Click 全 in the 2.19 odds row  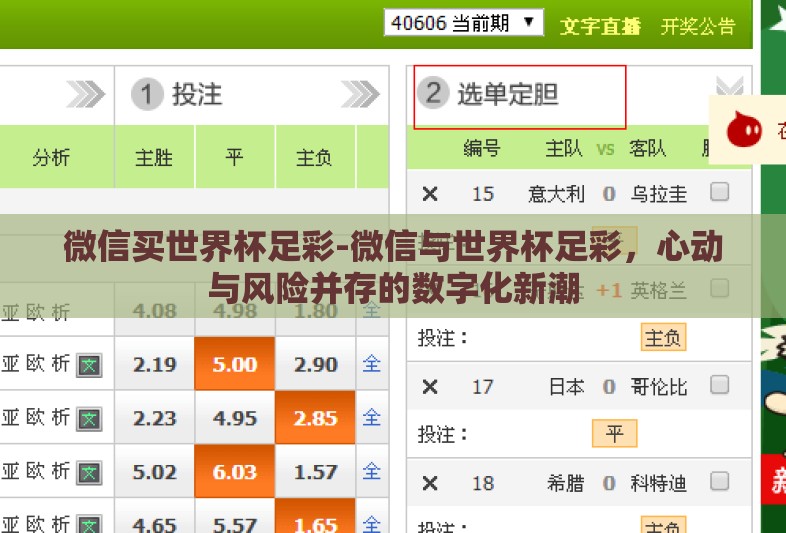pos(371,363)
